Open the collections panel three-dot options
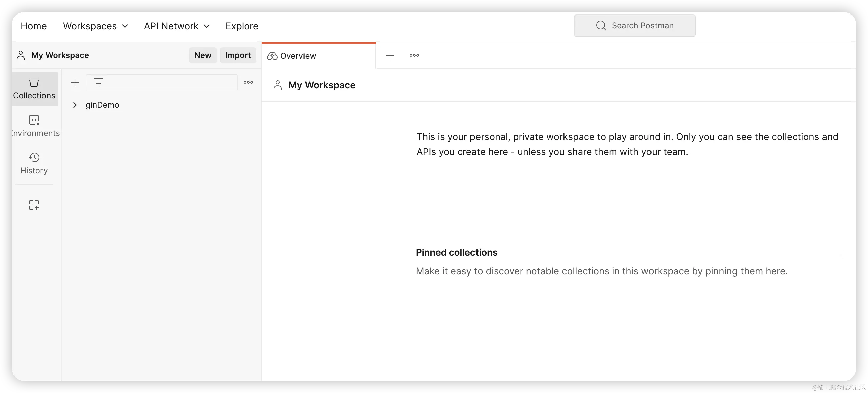 (x=248, y=82)
